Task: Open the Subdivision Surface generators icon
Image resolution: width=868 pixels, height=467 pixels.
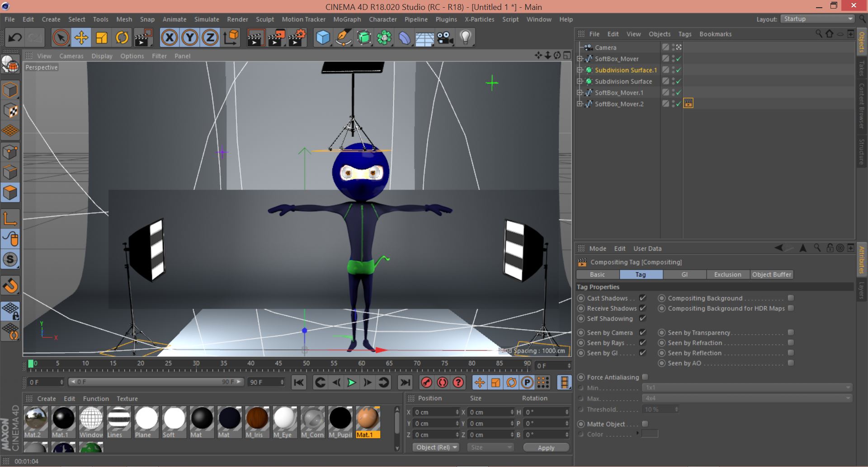Action: 364,38
